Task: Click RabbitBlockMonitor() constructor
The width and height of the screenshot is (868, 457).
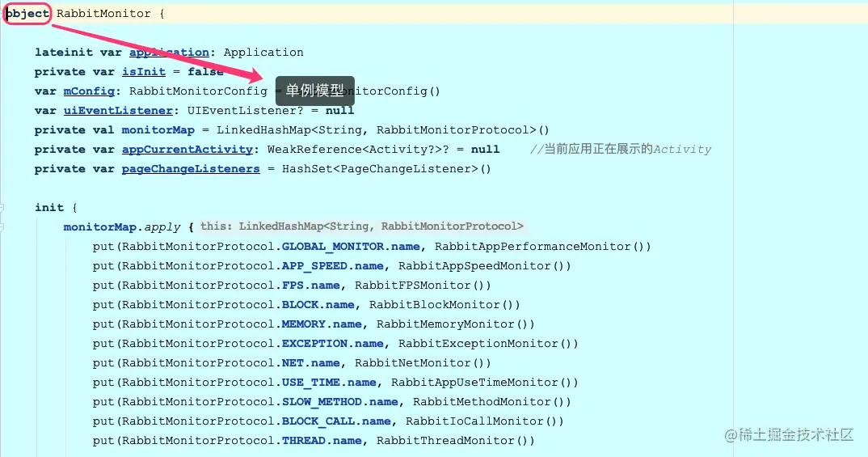Action: (445, 304)
